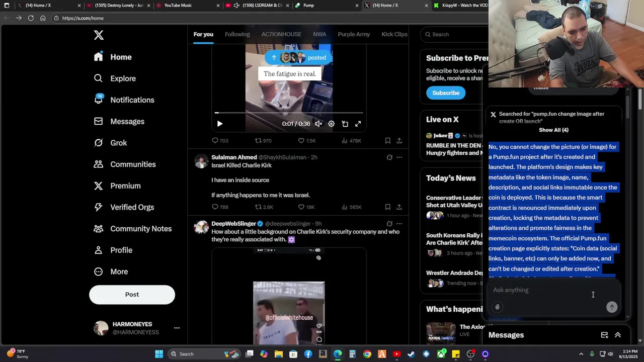Switch to the NWA tab
Screen dimensions: 644x362
[319, 34]
